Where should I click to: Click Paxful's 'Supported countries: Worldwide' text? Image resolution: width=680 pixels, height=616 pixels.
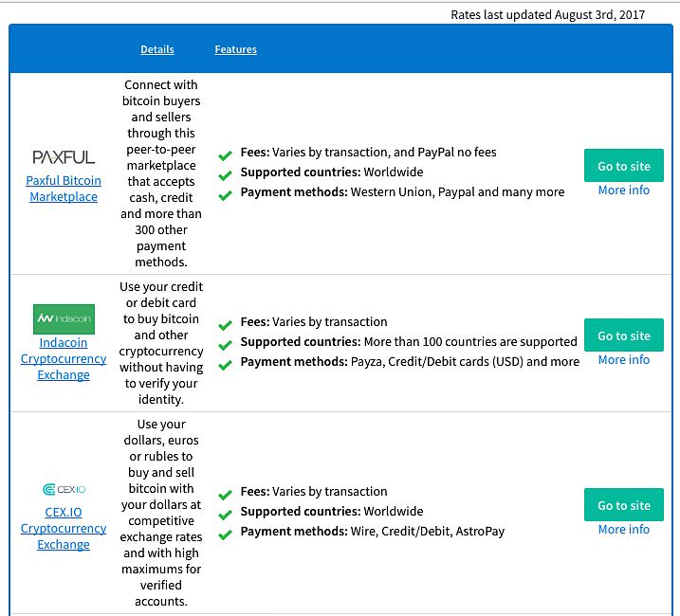pos(332,172)
